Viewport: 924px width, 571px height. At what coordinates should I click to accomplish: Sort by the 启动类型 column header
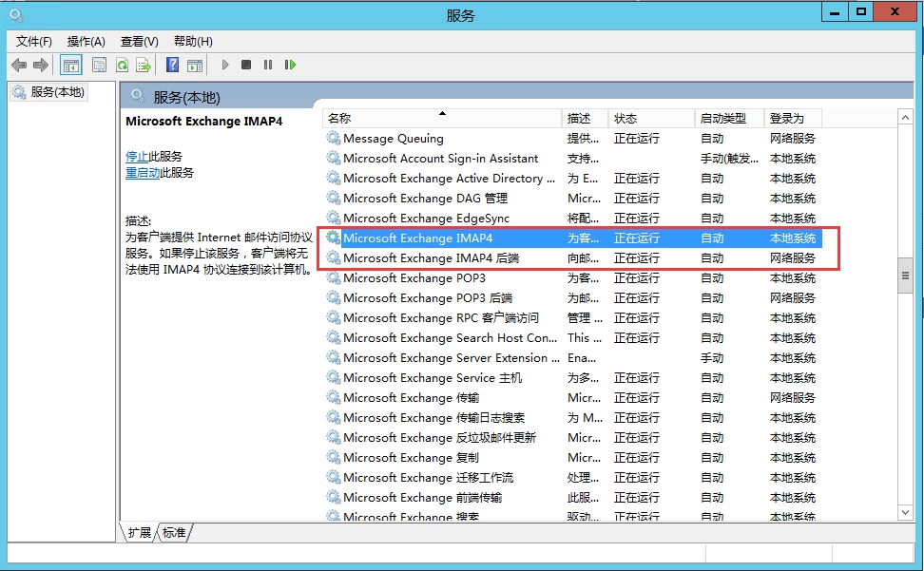[x=729, y=119]
